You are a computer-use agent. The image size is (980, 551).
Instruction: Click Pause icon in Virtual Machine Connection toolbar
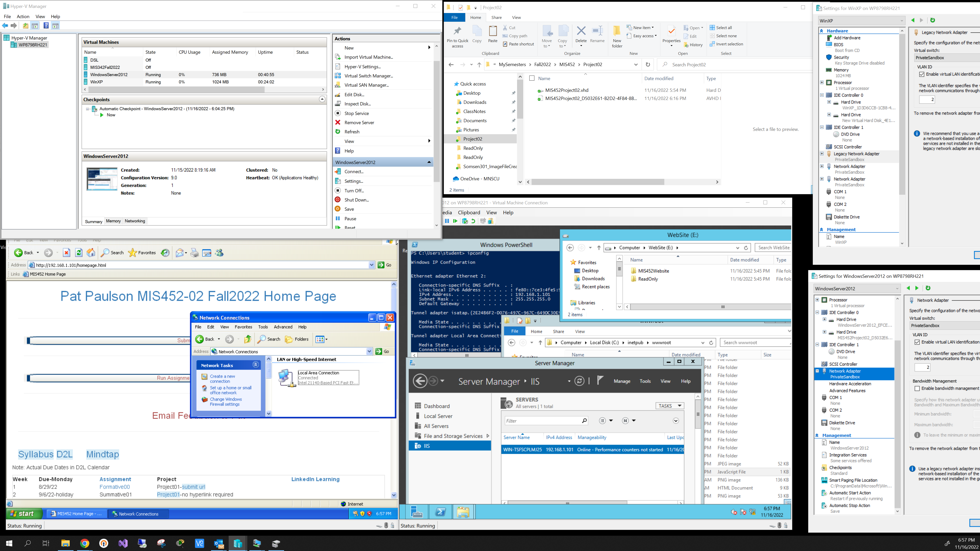coord(447,221)
